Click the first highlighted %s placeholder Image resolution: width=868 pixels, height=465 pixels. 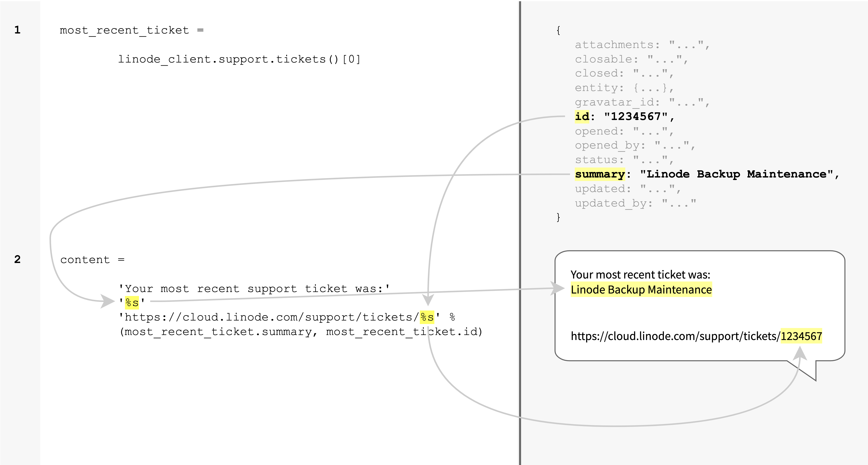coord(131,302)
